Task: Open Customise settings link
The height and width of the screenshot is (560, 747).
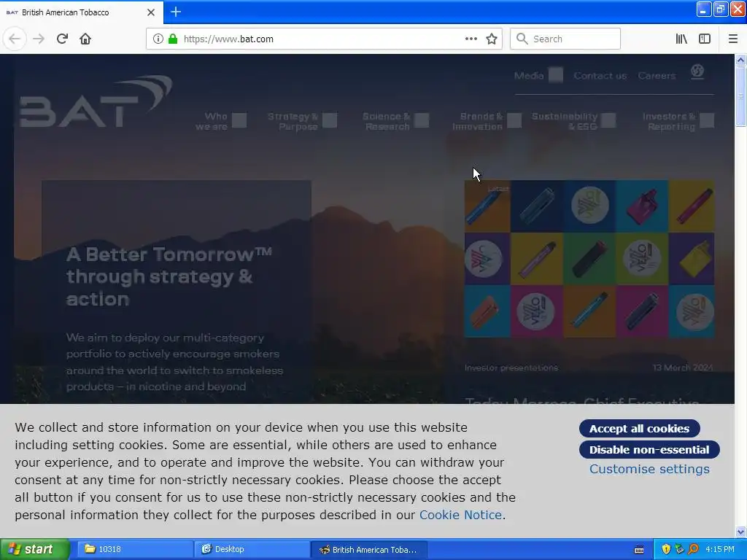Action: pos(649,469)
